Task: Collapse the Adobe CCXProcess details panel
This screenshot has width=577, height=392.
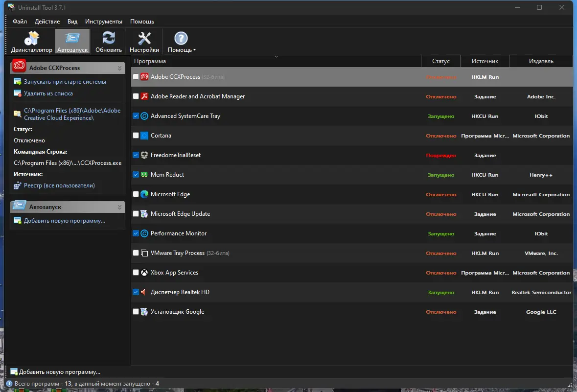Action: point(119,68)
